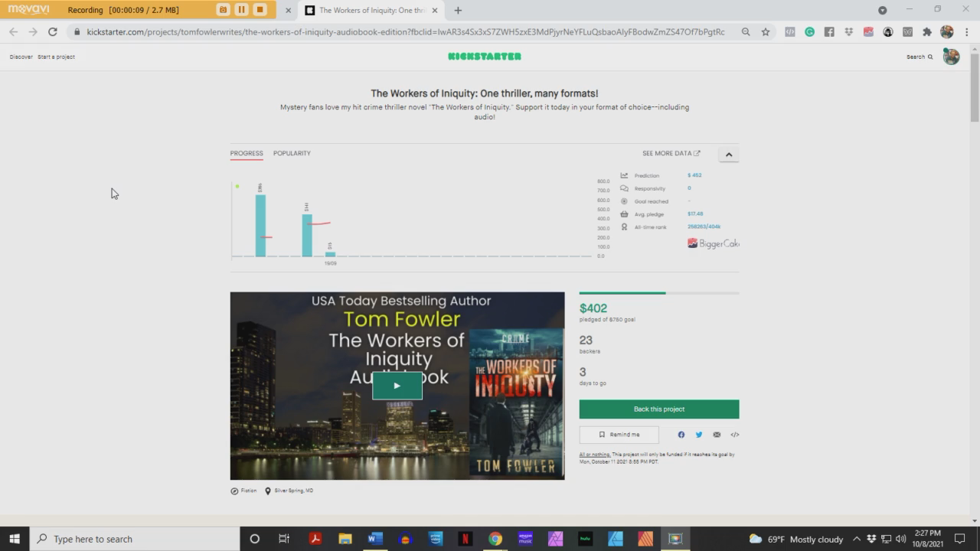This screenshot has width=980, height=551.
Task: Click Back this project button
Action: point(659,409)
